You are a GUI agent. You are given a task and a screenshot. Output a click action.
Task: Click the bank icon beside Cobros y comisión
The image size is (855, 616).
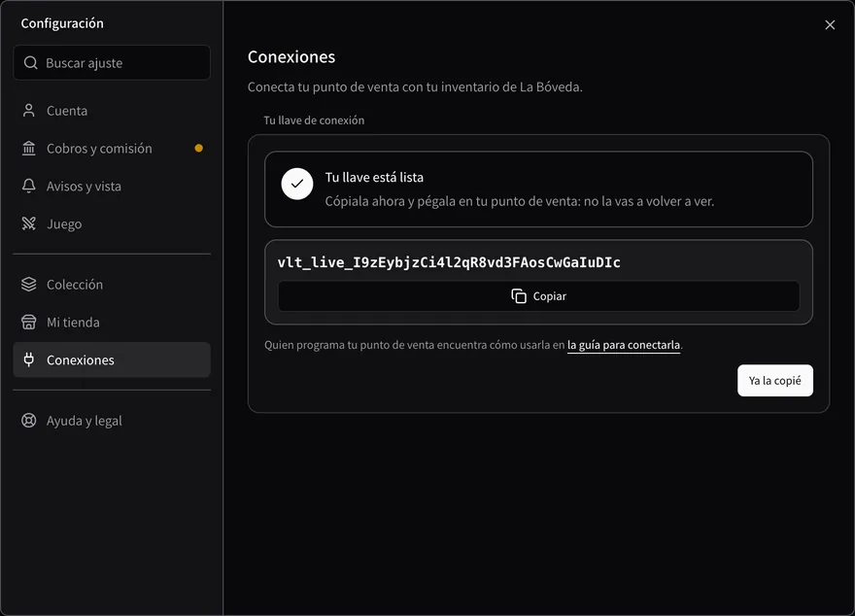pos(29,149)
